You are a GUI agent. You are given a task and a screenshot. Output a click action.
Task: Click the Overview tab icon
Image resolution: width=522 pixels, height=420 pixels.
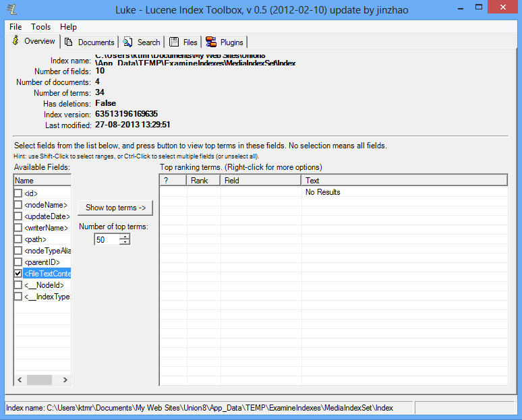click(16, 40)
